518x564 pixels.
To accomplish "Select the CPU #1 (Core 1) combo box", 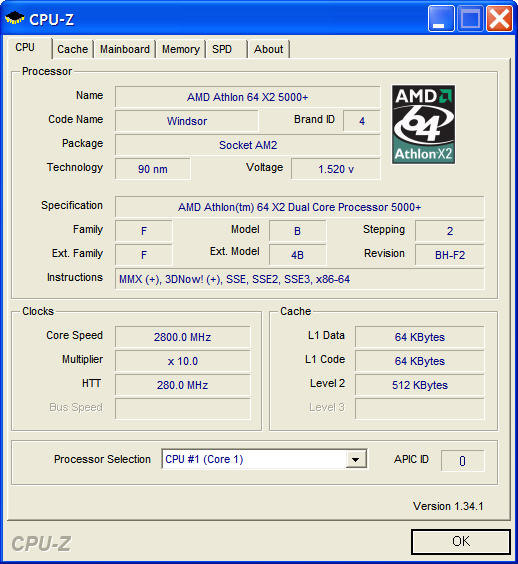I will click(264, 459).
